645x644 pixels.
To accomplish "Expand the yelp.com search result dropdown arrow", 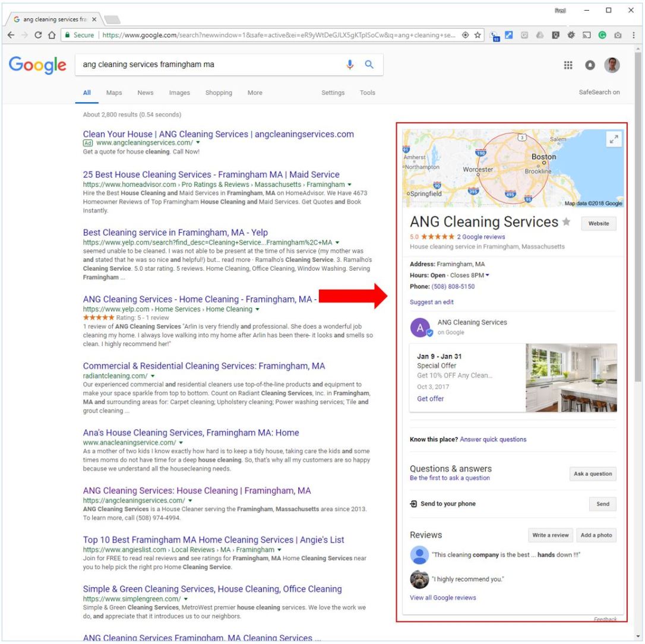I will click(337, 243).
